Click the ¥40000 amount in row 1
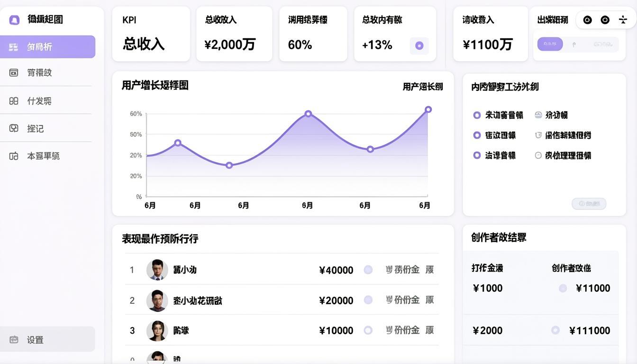This screenshot has width=637, height=364. click(336, 270)
